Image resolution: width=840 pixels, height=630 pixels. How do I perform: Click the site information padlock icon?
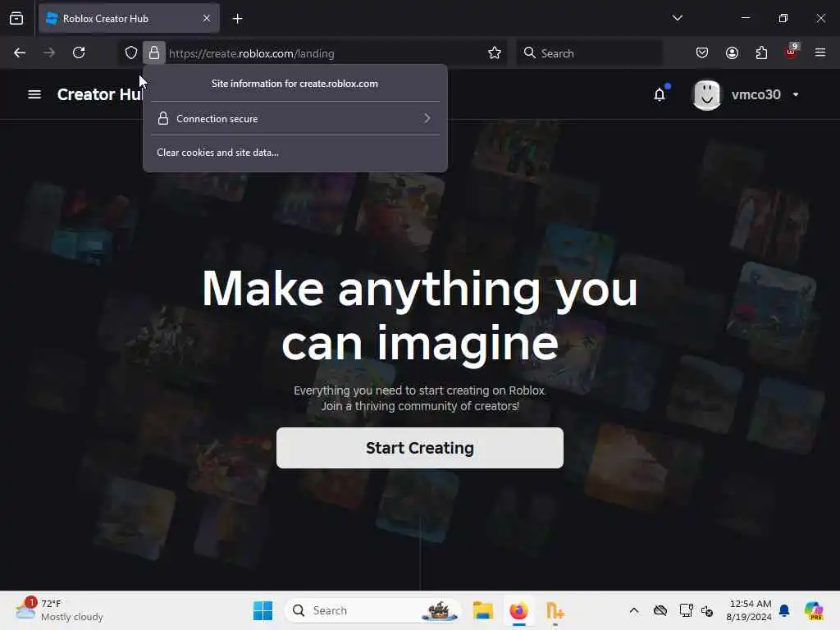(153, 52)
